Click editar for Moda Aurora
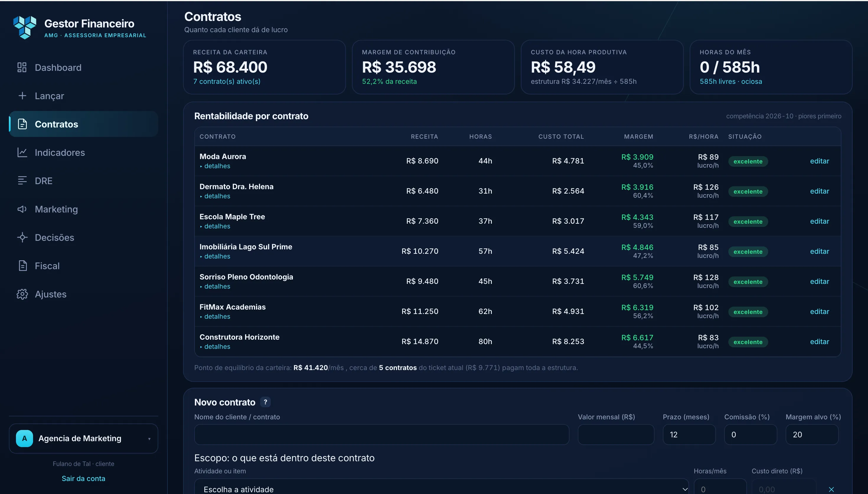Viewport: 868px width, 494px height. coord(820,161)
